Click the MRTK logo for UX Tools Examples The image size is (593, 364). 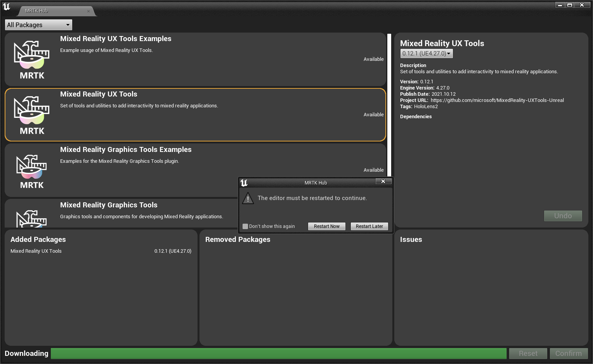point(31,59)
